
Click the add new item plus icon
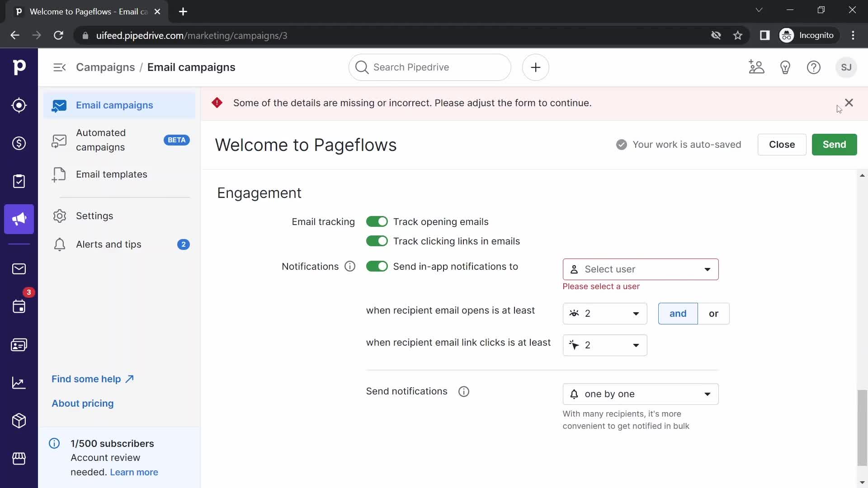coord(535,67)
